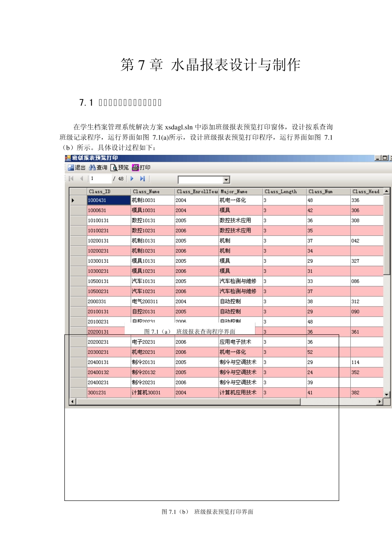Viewport: 392px width, 555px height.
Task: Open the department combo box dropdown
Action: pos(226,180)
